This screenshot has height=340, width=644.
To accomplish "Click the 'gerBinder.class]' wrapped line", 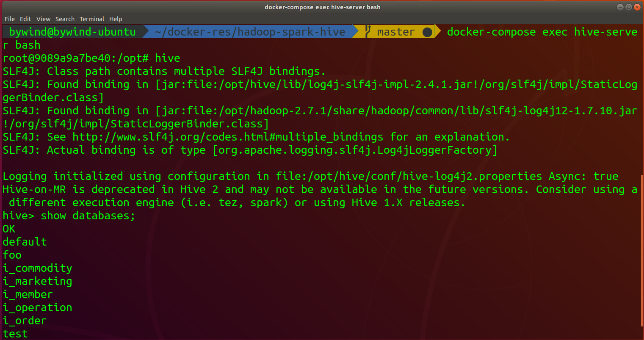I will (53, 97).
